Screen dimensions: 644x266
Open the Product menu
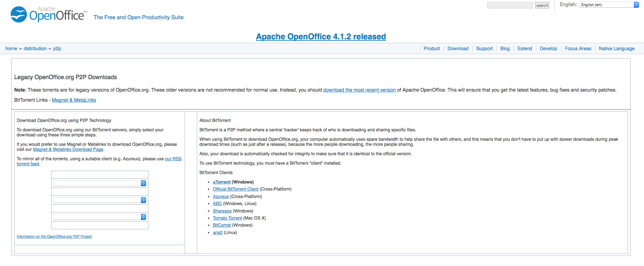click(x=432, y=48)
